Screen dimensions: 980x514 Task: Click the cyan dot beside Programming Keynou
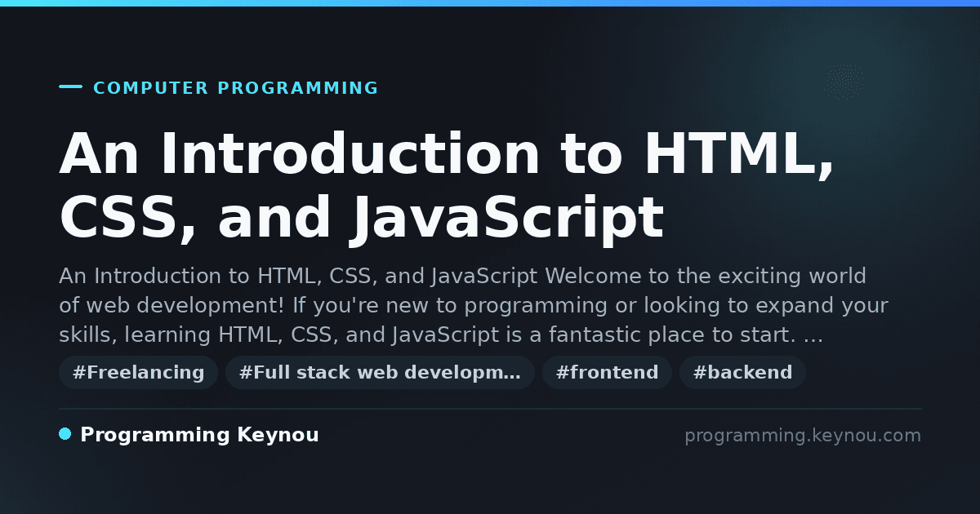click(x=65, y=434)
